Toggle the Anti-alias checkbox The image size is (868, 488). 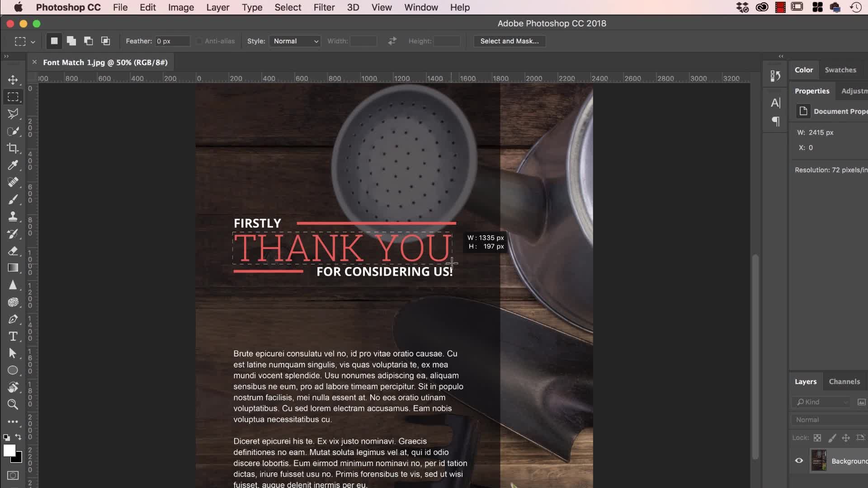click(x=199, y=41)
